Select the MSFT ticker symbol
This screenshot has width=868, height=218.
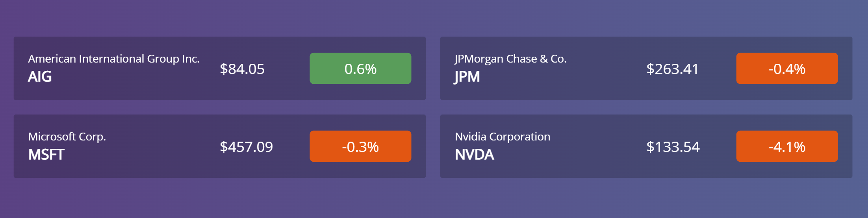click(46, 155)
